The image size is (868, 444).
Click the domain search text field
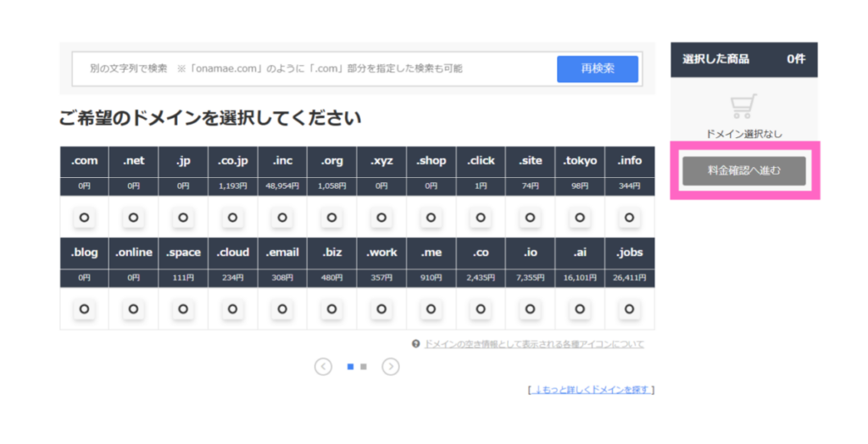[x=314, y=69]
